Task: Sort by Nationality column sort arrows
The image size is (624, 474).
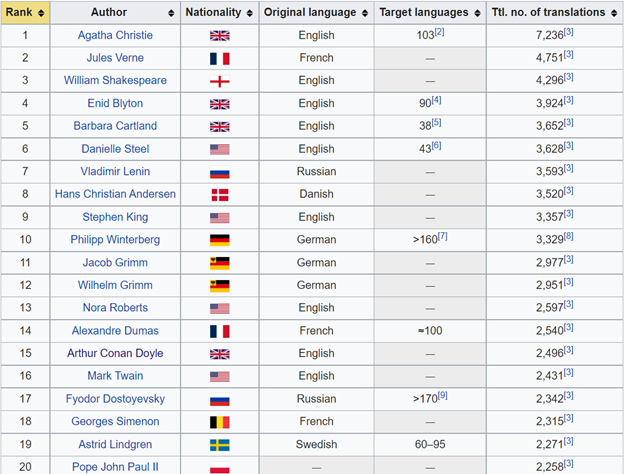Action: point(250,13)
